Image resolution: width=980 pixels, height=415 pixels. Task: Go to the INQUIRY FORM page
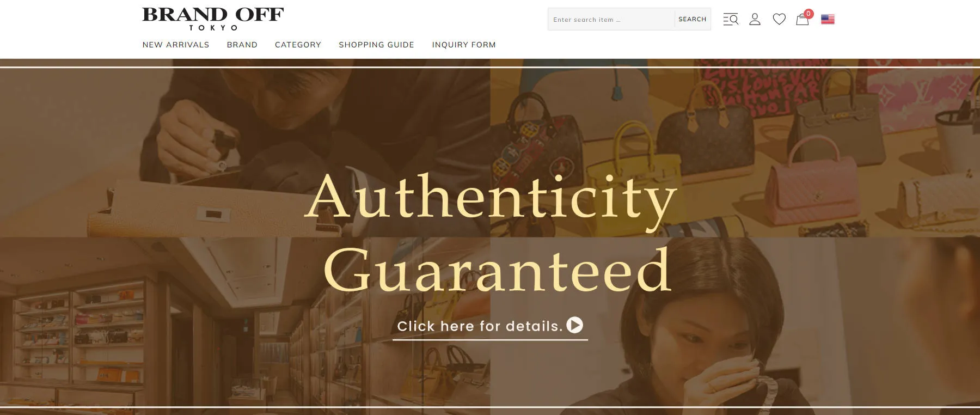[x=464, y=45]
